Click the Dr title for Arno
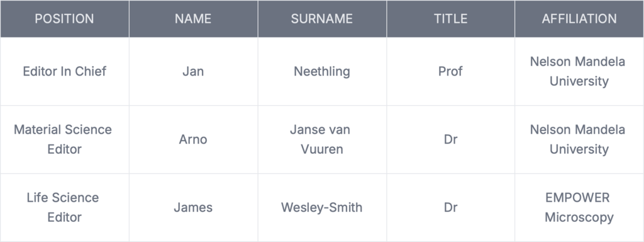This screenshot has height=242, width=644. tap(450, 139)
